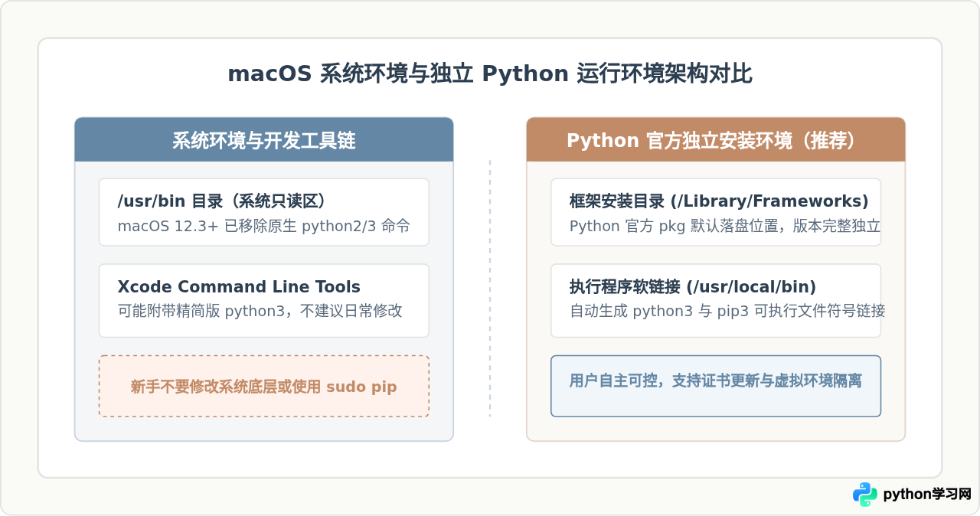Viewport: 980px width, 516px height.
Task: Select the '系统环境与开发工具链' header
Action: 264,140
